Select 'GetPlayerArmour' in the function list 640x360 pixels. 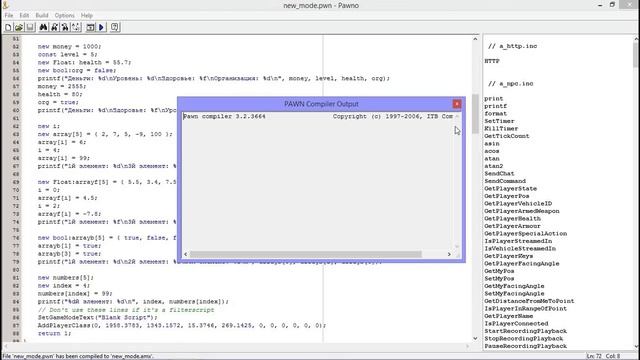[x=512, y=226]
